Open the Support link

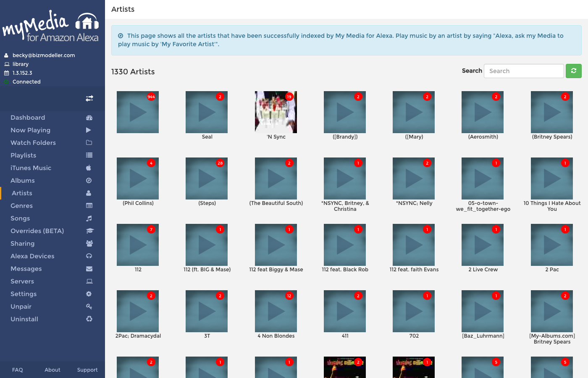pyautogui.click(x=87, y=370)
